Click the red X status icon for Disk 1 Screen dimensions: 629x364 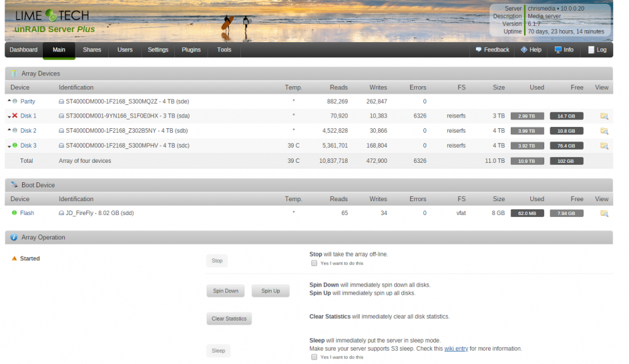click(x=15, y=116)
